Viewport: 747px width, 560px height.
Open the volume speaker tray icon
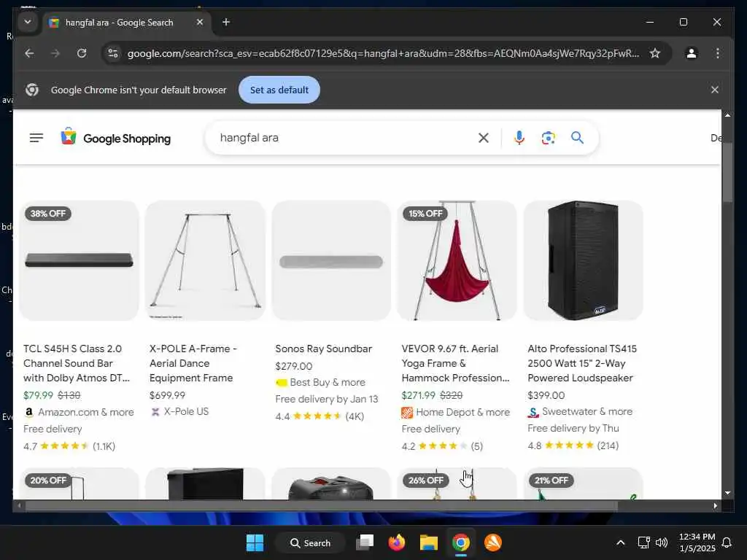[x=662, y=542]
